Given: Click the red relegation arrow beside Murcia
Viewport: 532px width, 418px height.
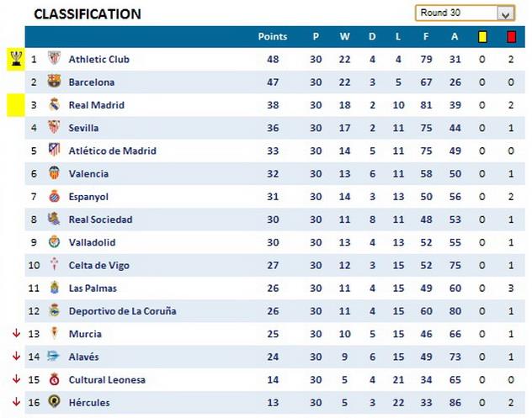Looking at the screenshot, I should 15,334.
